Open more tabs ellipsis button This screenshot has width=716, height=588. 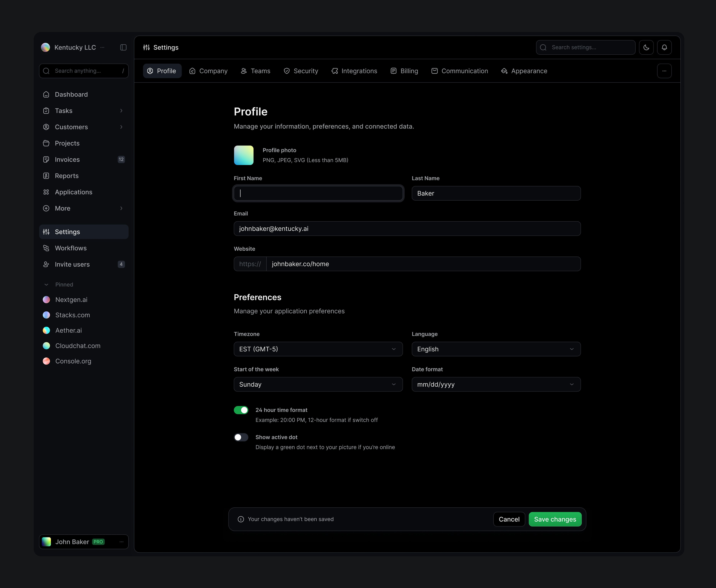point(664,71)
